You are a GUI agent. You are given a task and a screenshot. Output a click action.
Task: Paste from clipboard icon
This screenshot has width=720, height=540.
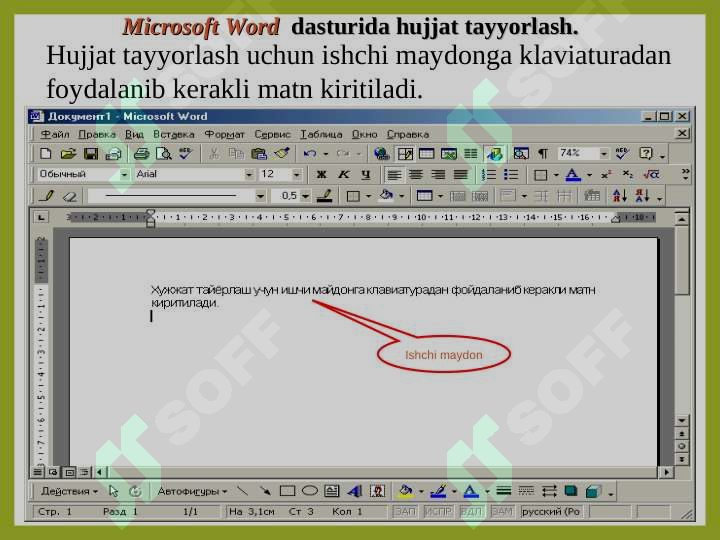tap(259, 153)
